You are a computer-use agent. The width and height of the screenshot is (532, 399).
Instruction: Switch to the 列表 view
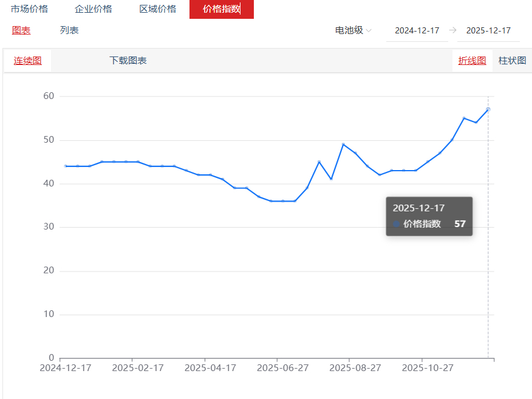(69, 30)
